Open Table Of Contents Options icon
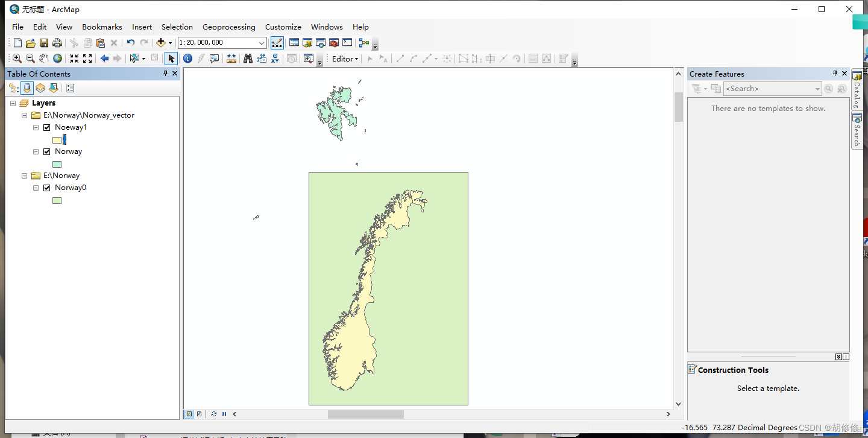Screen dimensions: 868x438 click(71, 88)
